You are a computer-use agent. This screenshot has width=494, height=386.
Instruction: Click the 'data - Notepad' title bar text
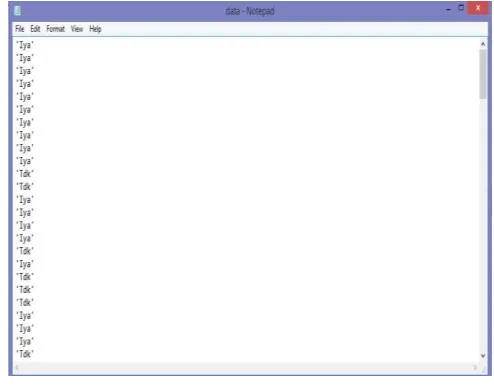[x=250, y=11]
